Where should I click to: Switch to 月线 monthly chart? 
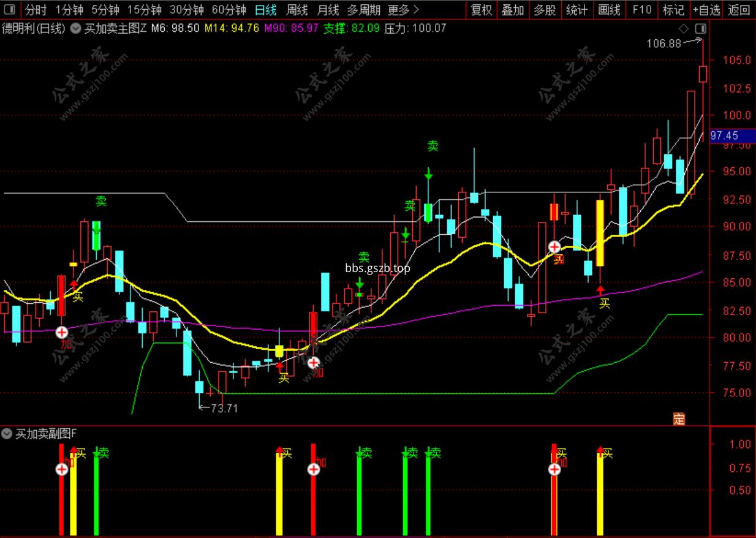coord(328,10)
